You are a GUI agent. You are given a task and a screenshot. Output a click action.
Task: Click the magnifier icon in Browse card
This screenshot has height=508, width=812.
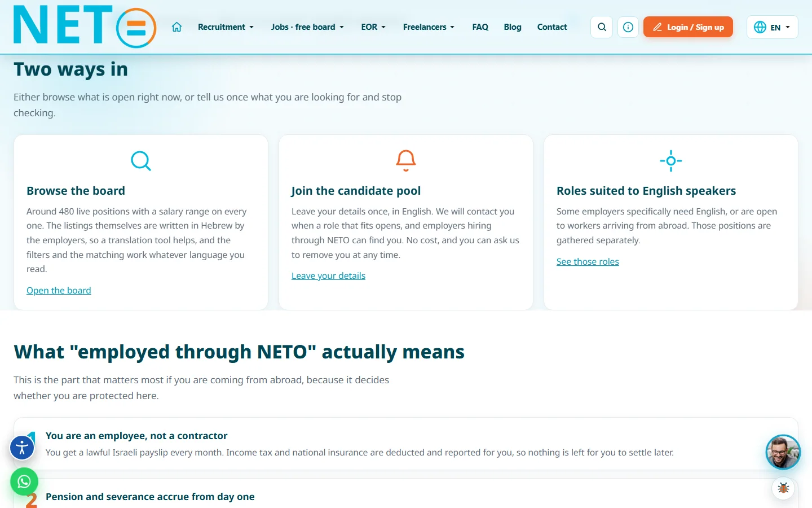pos(141,161)
